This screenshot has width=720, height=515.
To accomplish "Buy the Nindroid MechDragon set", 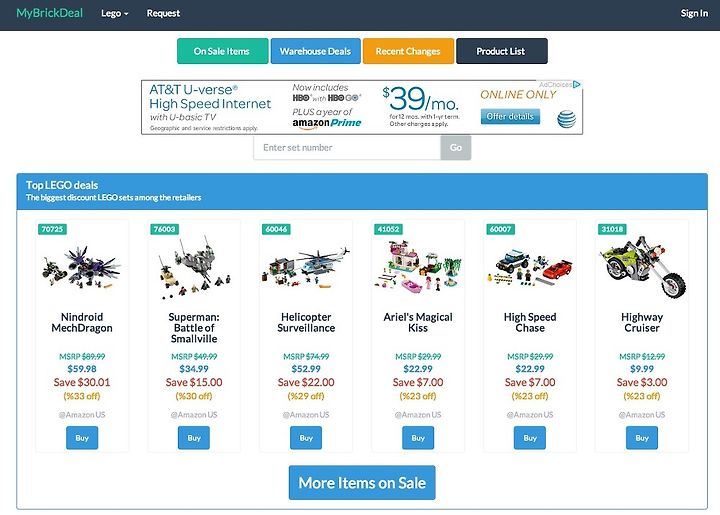I will 82,438.
